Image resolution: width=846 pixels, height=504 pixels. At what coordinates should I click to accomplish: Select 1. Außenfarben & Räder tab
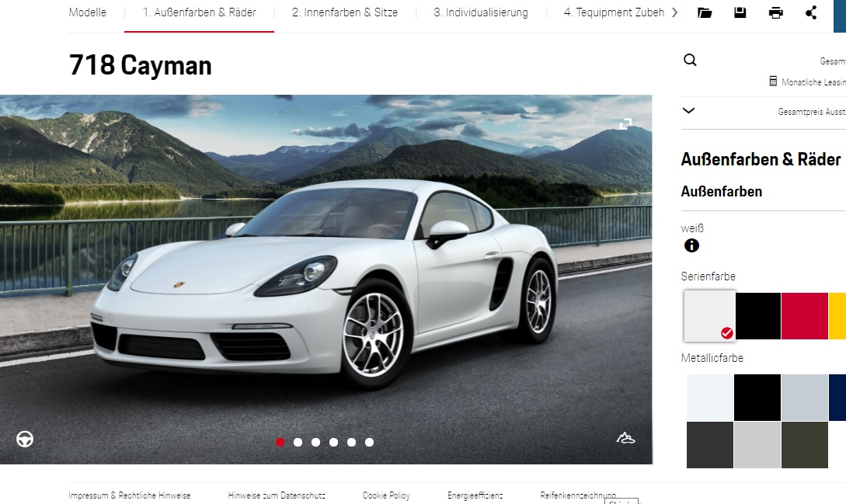[x=199, y=12]
